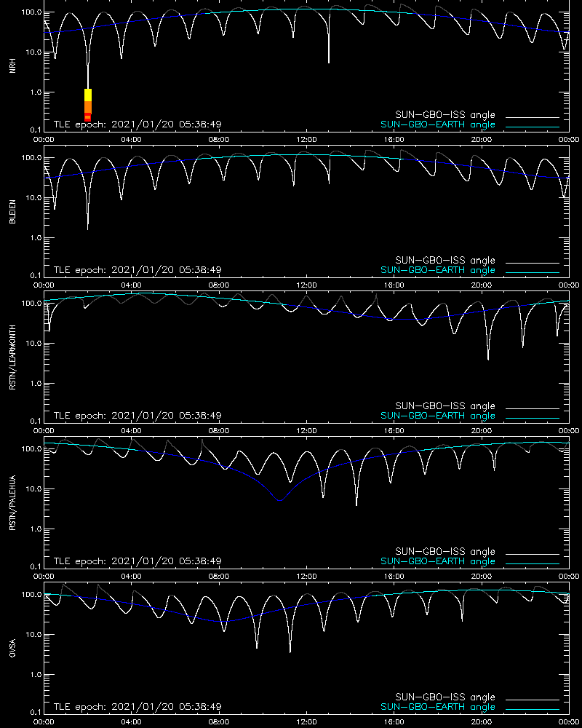582x728 pixels.
Task: Click the blue curve minimum in the RSTN/PALEHUA plot
Action: (279, 500)
